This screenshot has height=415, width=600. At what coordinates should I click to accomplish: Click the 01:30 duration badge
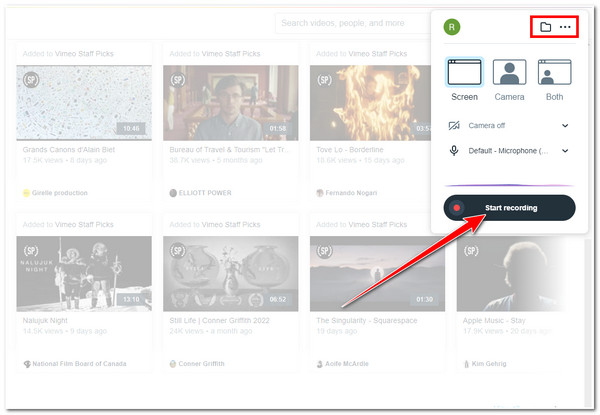425,299
